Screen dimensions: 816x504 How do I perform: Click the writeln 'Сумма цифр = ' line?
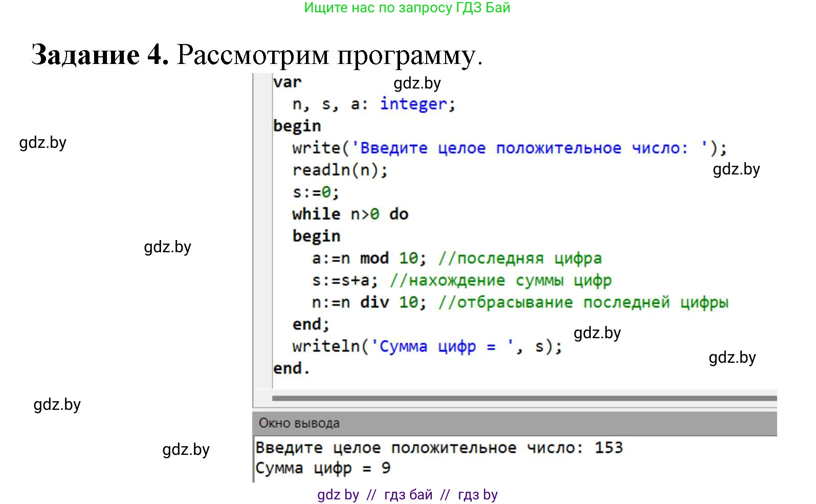pyautogui.click(x=427, y=346)
